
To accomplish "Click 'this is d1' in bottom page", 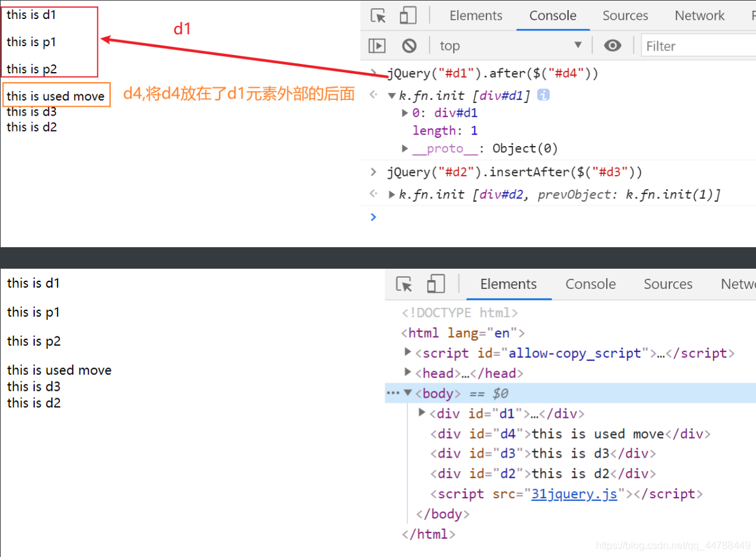I will tap(34, 283).
